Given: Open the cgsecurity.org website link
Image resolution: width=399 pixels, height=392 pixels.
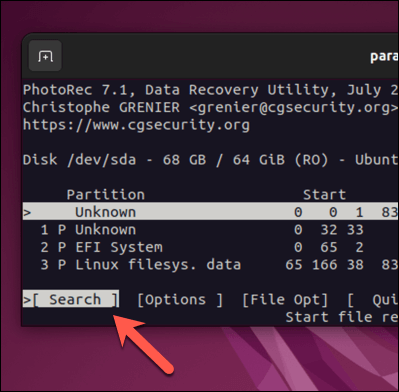Looking at the screenshot, I should pos(136,125).
